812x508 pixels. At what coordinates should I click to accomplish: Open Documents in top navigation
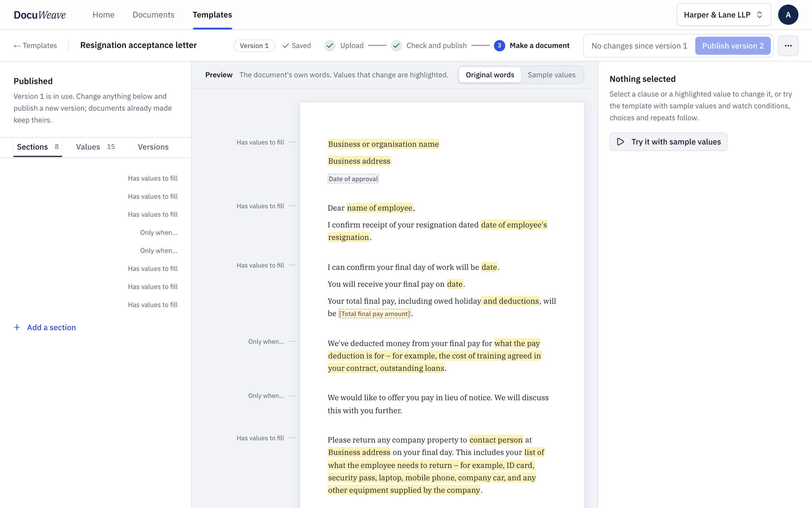[x=153, y=15]
